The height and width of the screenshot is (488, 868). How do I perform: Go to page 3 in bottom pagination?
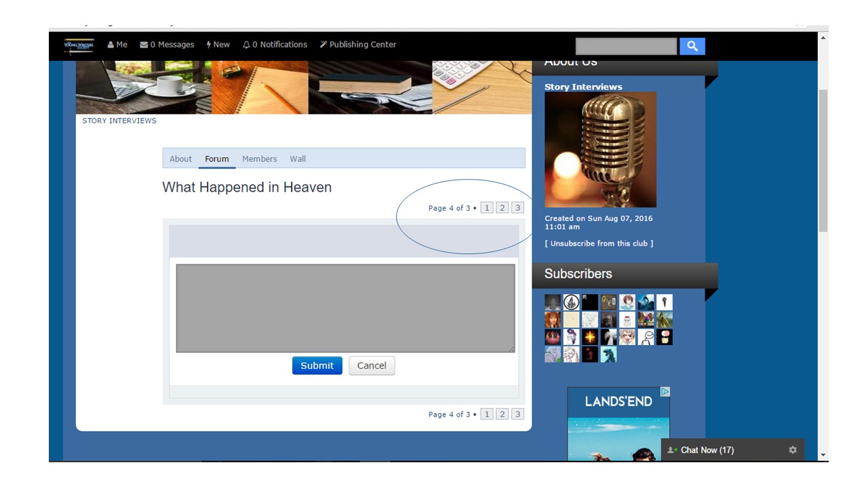tap(517, 414)
